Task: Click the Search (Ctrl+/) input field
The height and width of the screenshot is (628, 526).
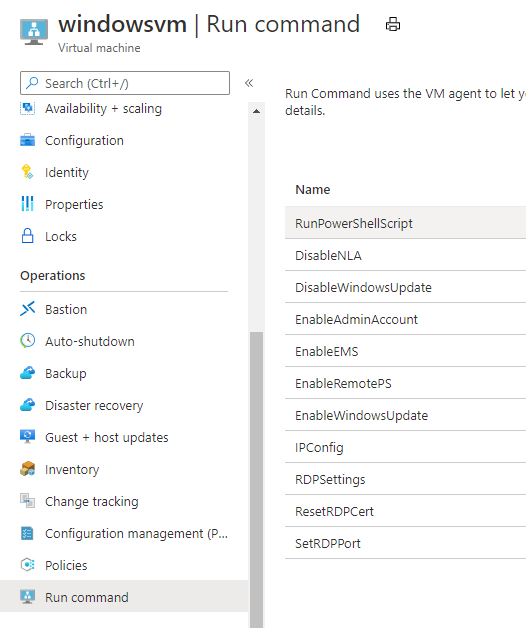Action: (x=125, y=83)
